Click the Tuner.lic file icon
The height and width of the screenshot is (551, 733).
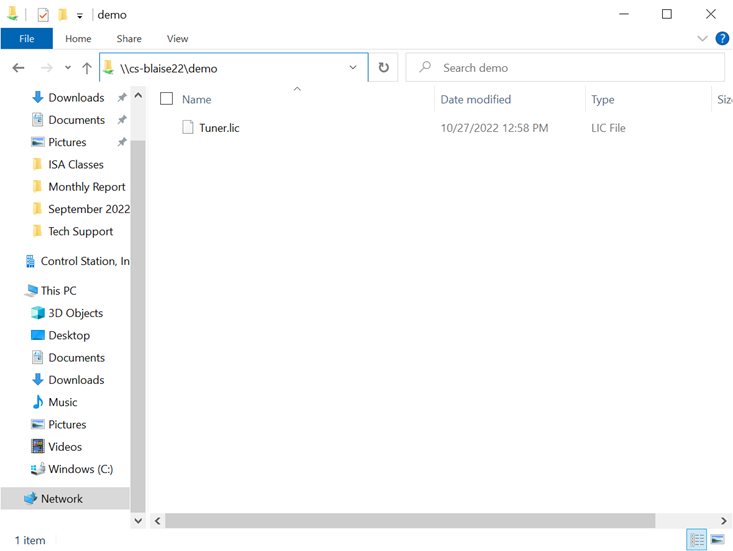tap(188, 127)
